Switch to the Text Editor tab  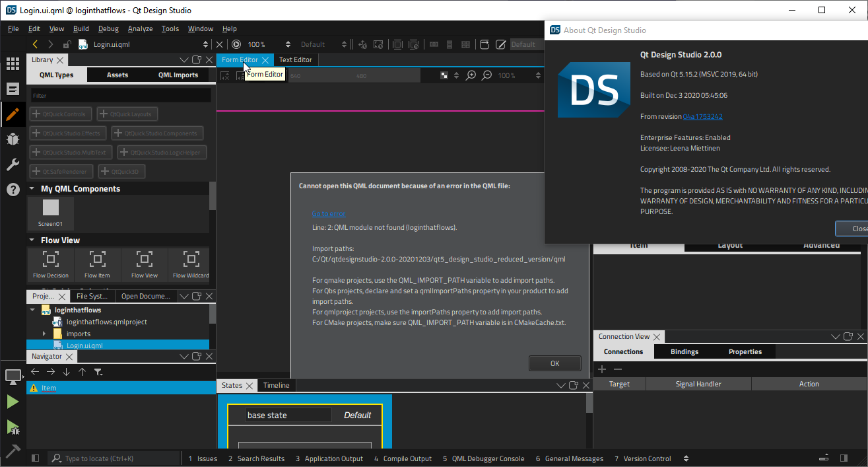click(295, 59)
